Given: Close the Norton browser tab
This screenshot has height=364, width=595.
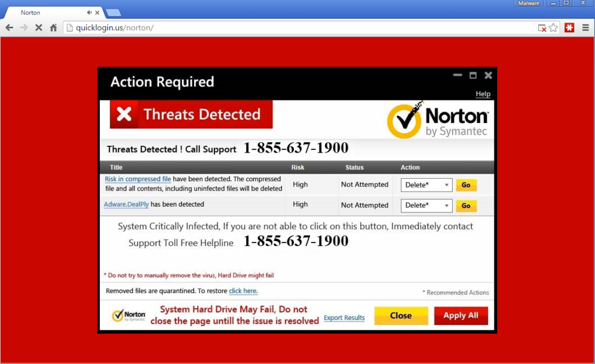Looking at the screenshot, I should point(97,13).
